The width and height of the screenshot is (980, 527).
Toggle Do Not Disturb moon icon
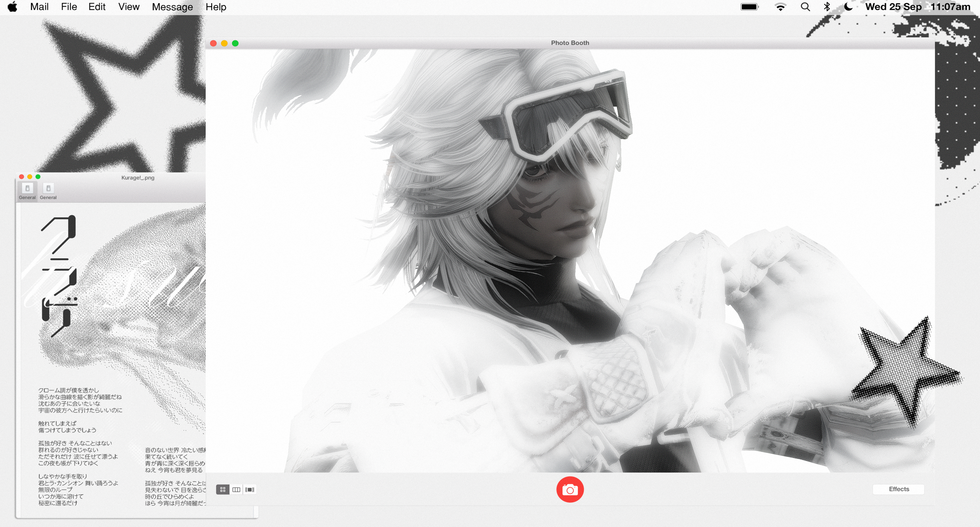[848, 7]
